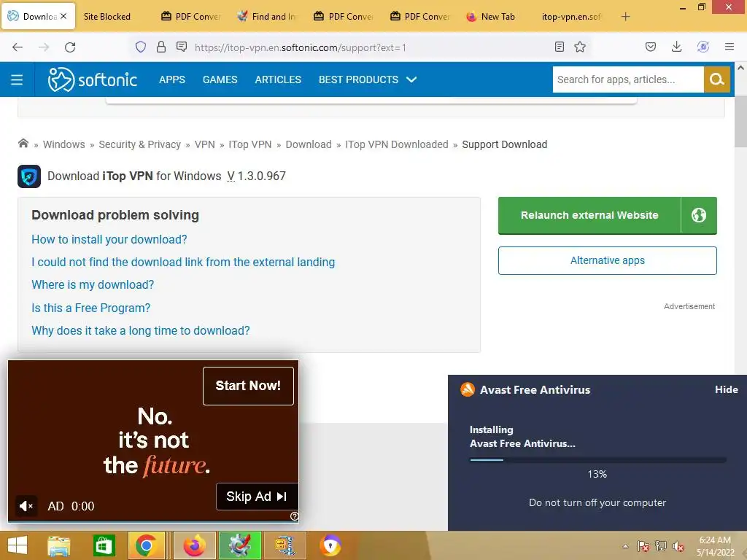Image resolution: width=747 pixels, height=560 pixels.
Task: Hide the Avast Free Antivirus popup
Action: [x=726, y=389]
